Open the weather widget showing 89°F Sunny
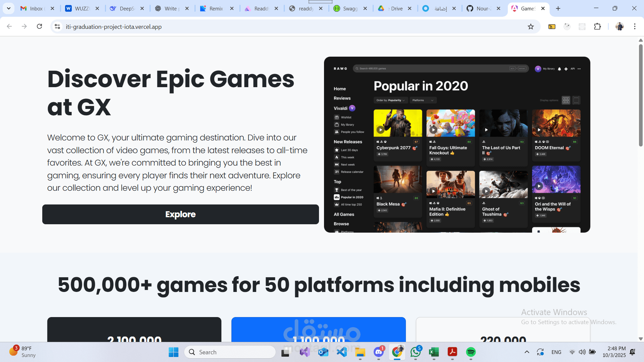The width and height of the screenshot is (644, 362). click(22, 352)
